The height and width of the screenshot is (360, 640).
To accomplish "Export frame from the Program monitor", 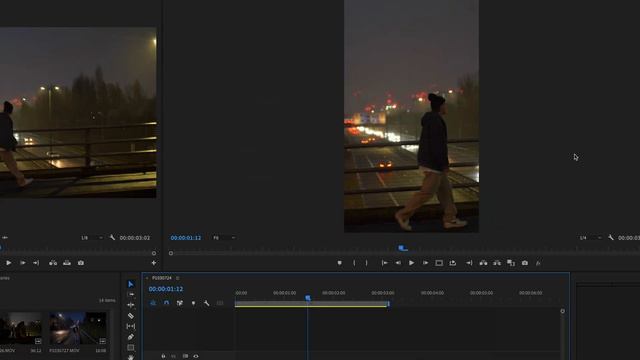I will pyautogui.click(x=525, y=263).
